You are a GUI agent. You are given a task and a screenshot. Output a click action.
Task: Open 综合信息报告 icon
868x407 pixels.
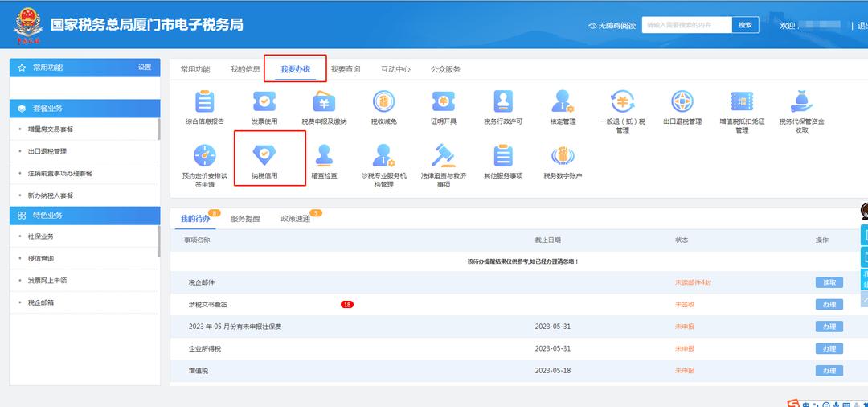click(204, 102)
